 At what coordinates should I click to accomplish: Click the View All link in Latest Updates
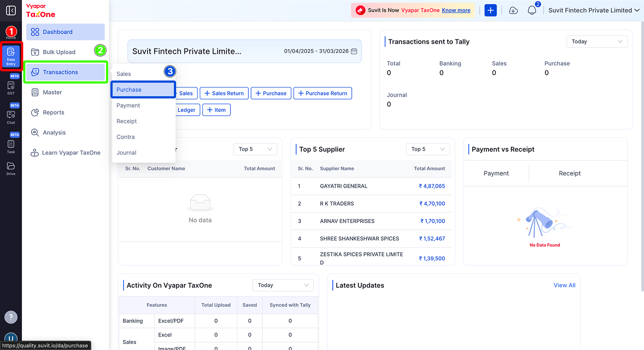(x=564, y=285)
